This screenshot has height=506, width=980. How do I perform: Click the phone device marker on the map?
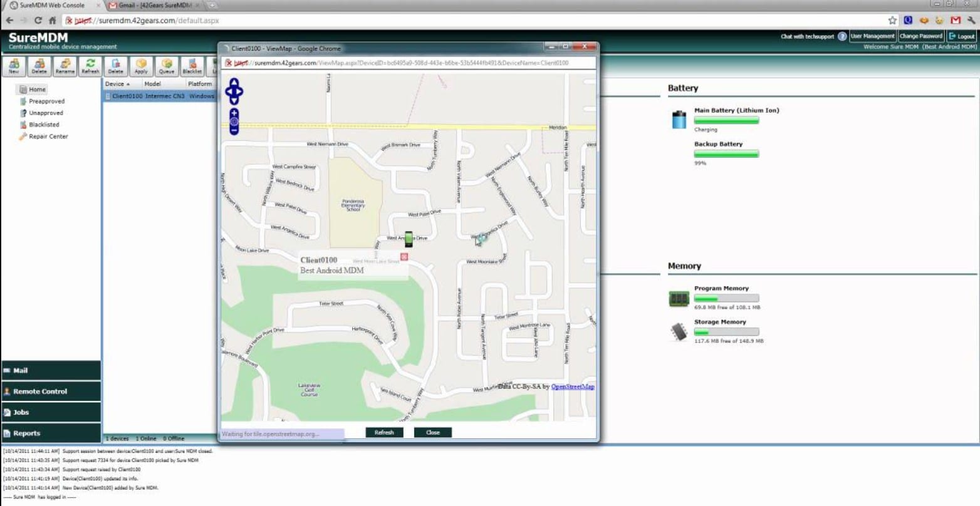[409, 239]
